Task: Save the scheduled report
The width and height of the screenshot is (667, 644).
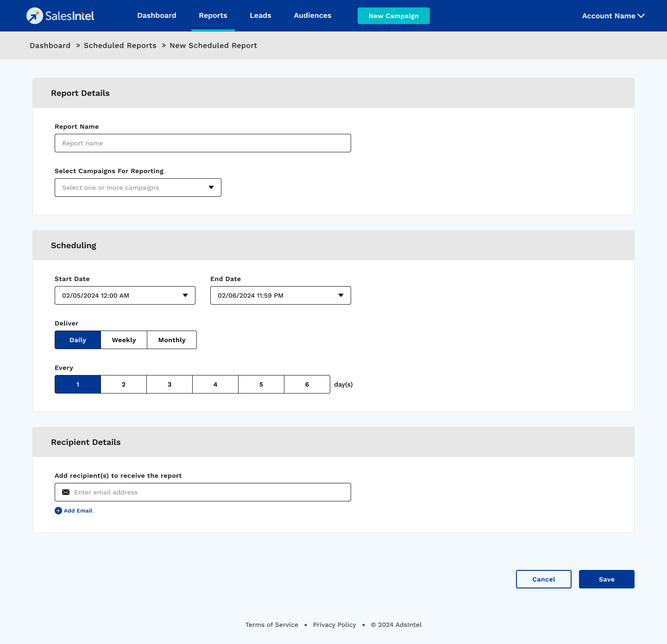Action: (x=606, y=579)
